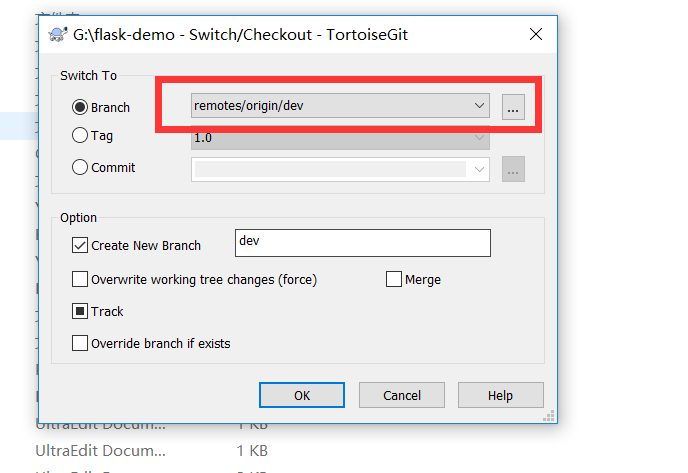
Task: Open the remotes/origin/dev branch dropdown
Action: [x=340, y=106]
